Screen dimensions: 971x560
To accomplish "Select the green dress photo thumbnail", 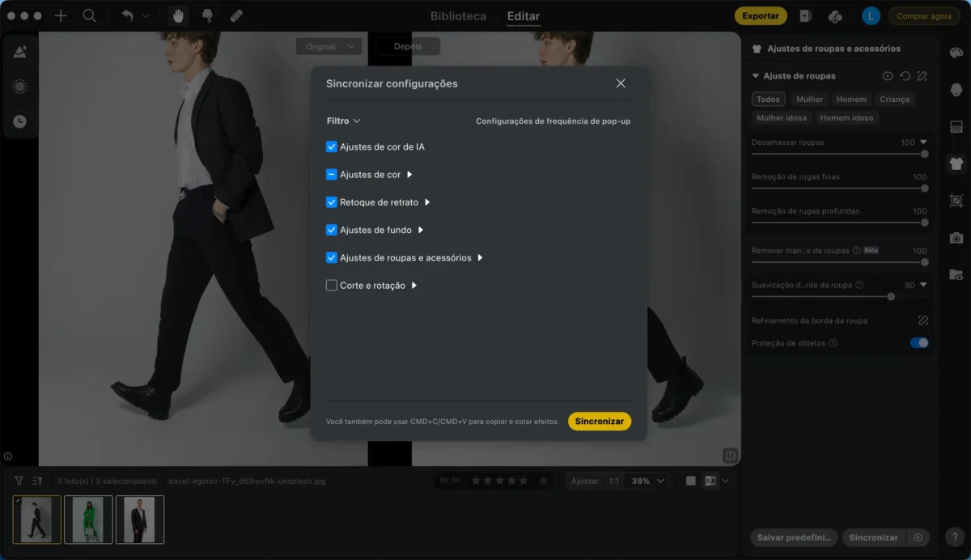I will (88, 520).
